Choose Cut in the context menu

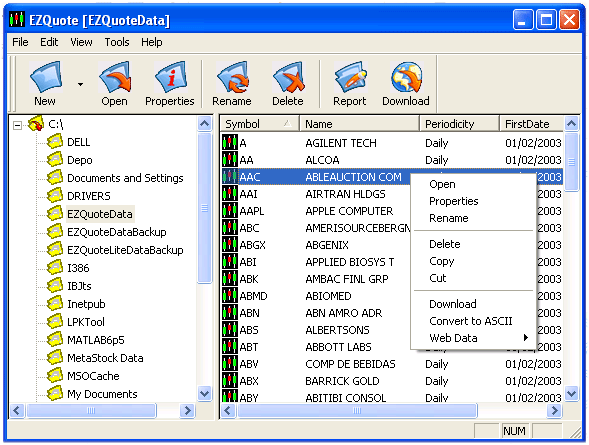[x=473, y=278]
